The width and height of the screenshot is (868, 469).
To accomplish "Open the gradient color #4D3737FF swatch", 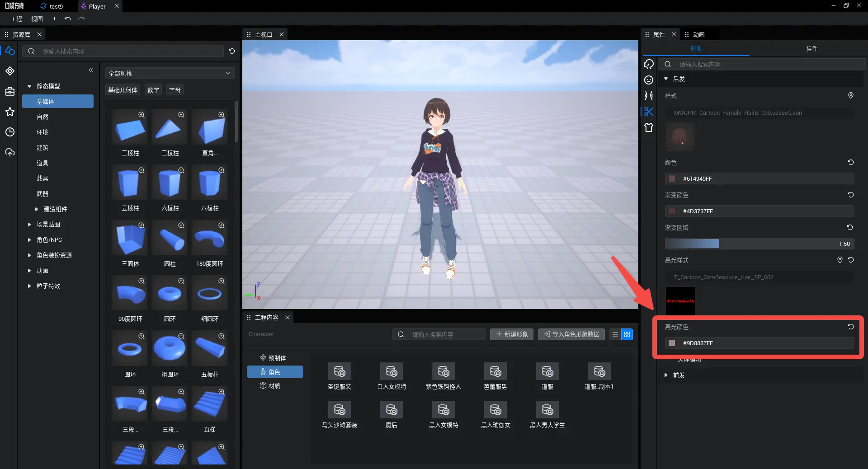I will 672,211.
